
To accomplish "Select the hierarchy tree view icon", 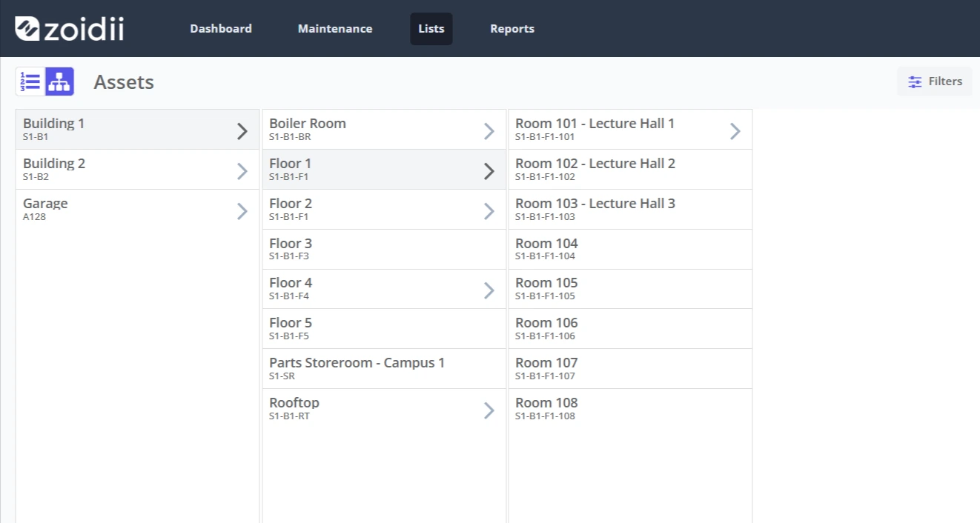I will 59,81.
